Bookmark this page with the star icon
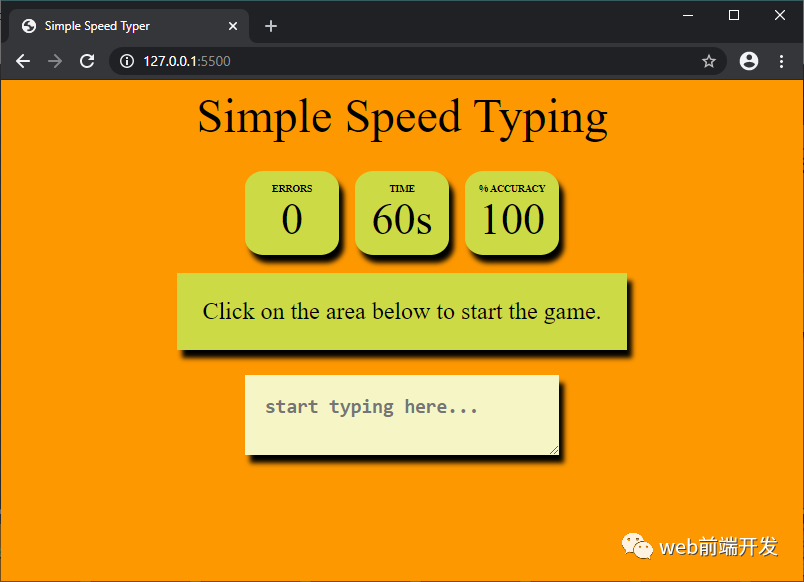 coord(709,61)
